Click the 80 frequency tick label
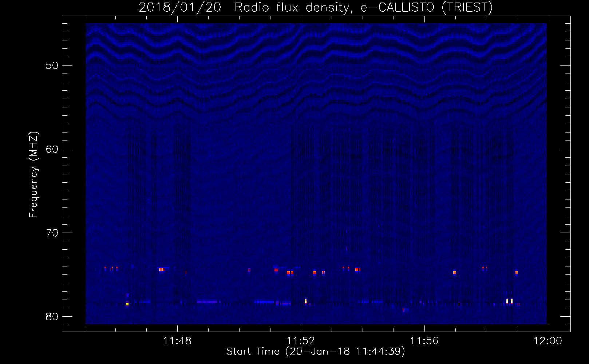 click(52, 317)
